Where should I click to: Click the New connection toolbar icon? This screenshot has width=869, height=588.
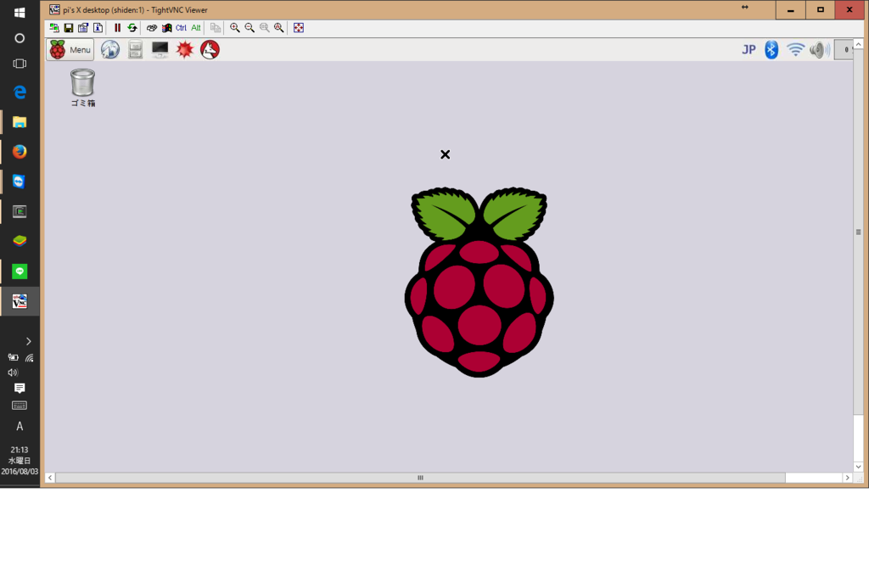pos(54,28)
